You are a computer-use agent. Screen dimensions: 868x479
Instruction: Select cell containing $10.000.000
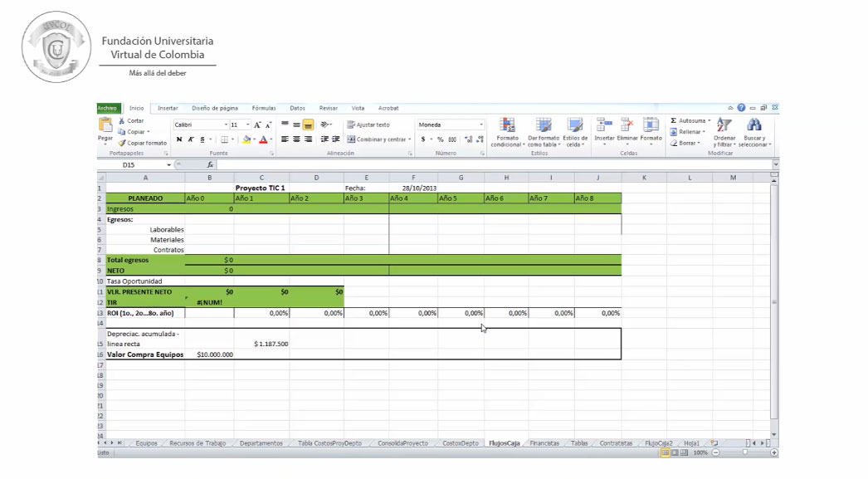click(x=209, y=354)
